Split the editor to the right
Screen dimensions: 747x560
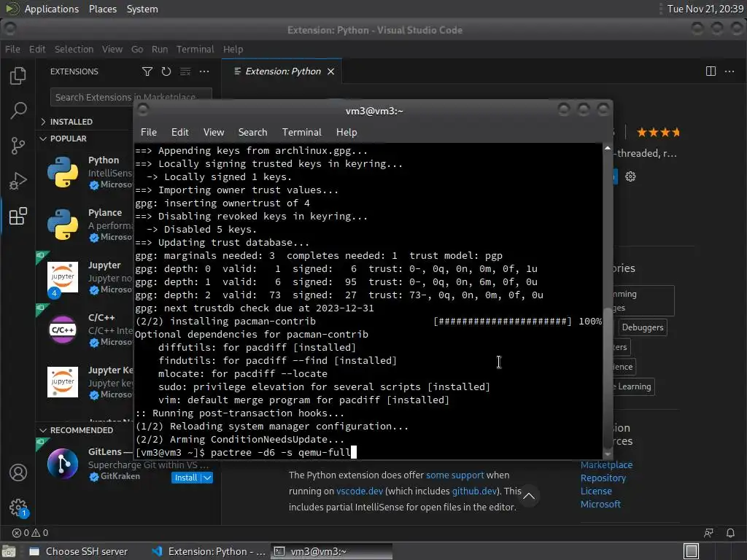(711, 71)
